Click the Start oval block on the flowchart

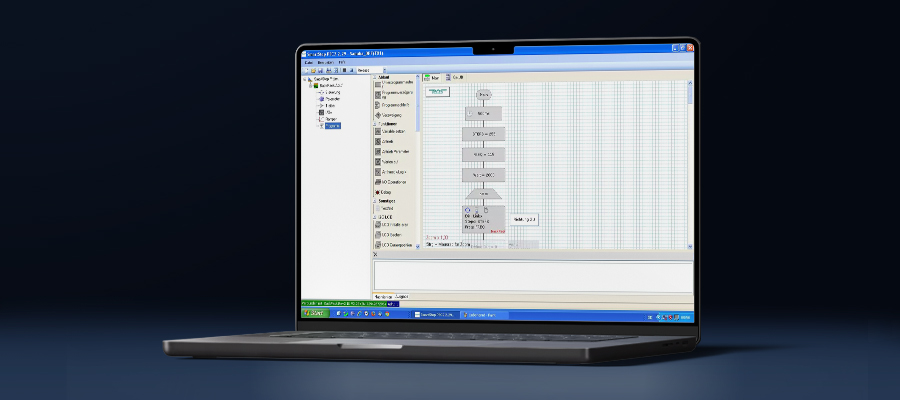[484, 93]
